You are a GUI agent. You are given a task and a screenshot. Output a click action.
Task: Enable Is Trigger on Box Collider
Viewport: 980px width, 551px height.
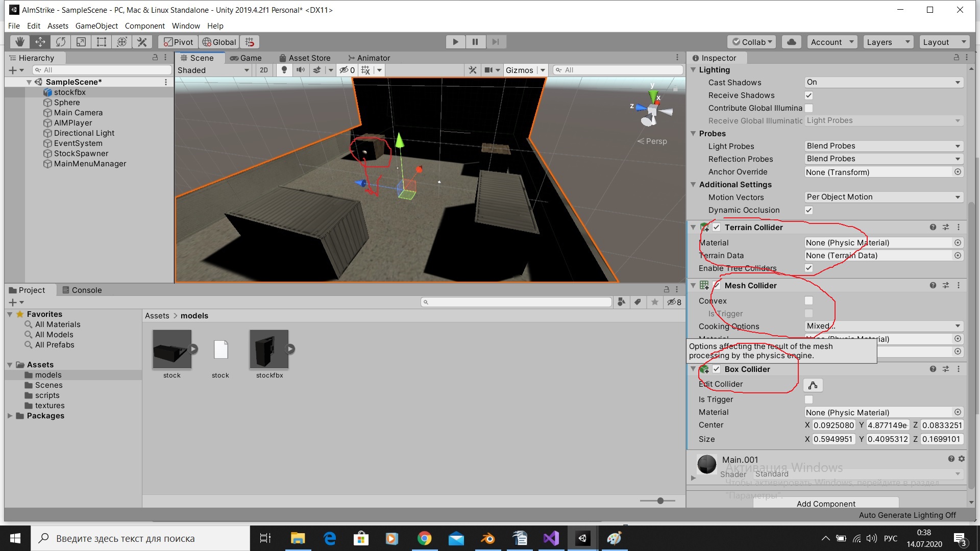(808, 399)
